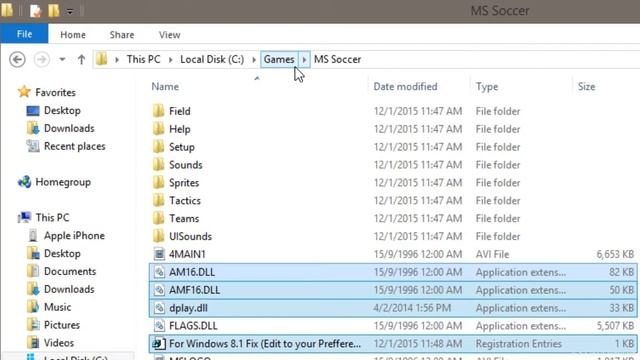
Task: Sort by the Name column header
Action: (x=165, y=87)
